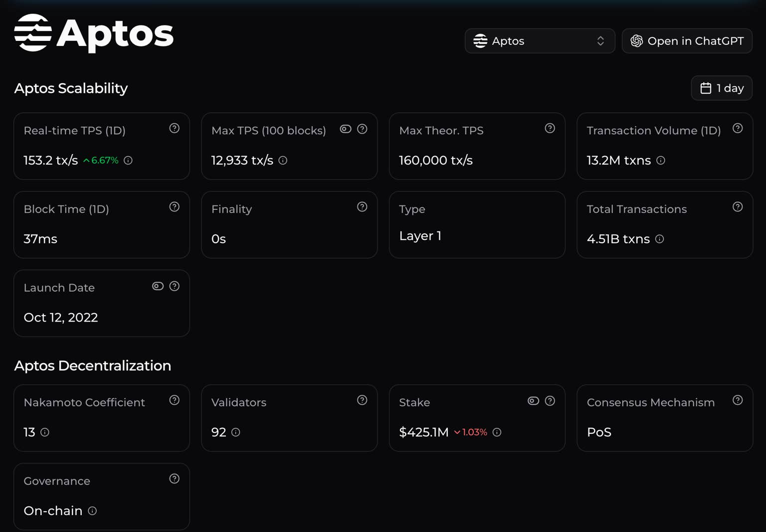The image size is (766, 532).
Task: Click the PoS consensus value
Action: [x=599, y=432]
